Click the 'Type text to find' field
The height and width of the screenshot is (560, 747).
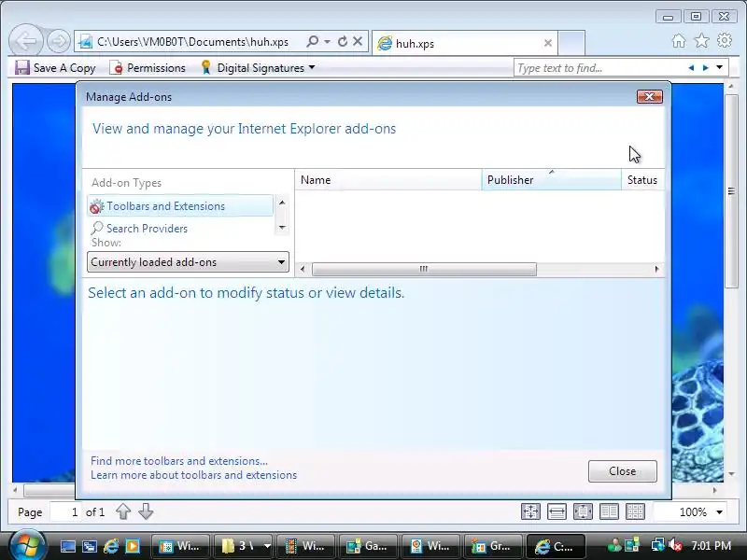click(x=598, y=68)
